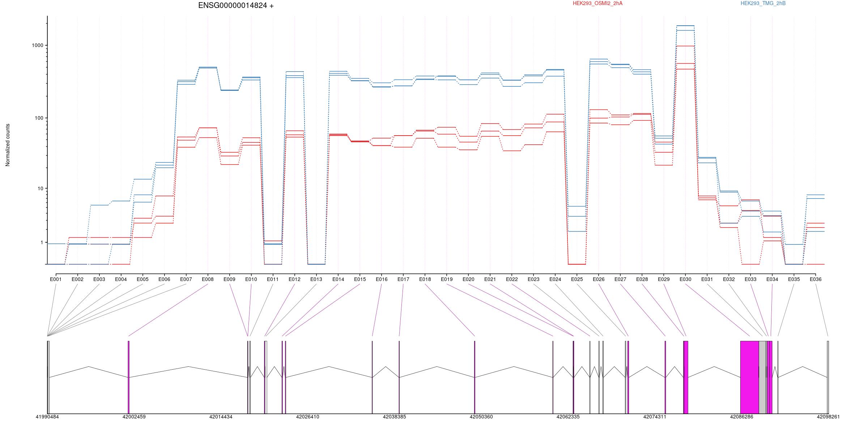Click exon label E028
The image size is (868, 434).
642,279
